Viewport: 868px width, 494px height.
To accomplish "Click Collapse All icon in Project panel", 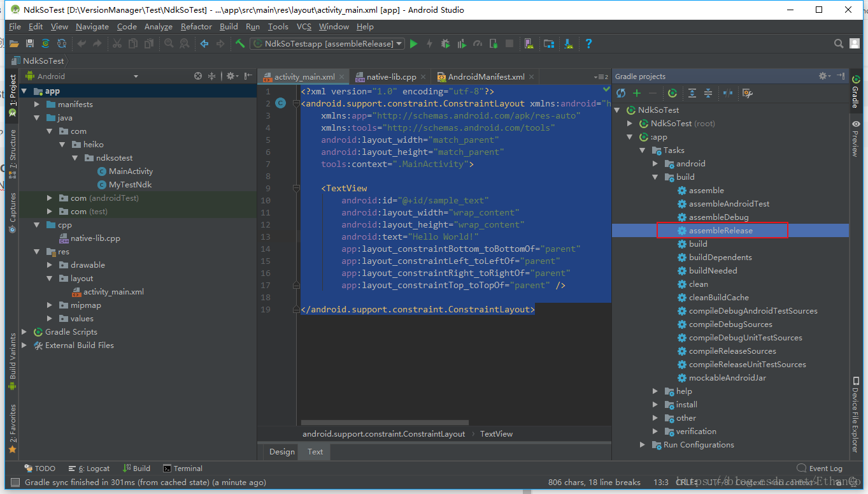I will [212, 76].
